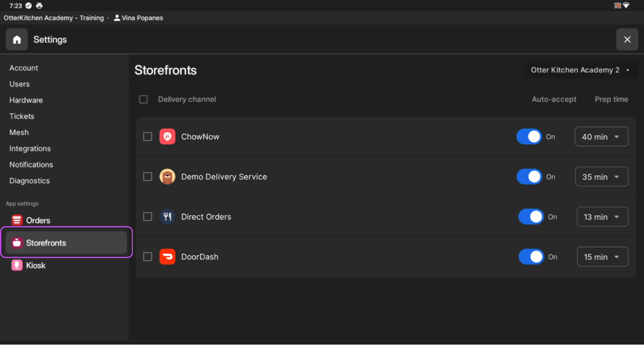Open Account settings
Screen dimensions: 644x347
[24, 68]
